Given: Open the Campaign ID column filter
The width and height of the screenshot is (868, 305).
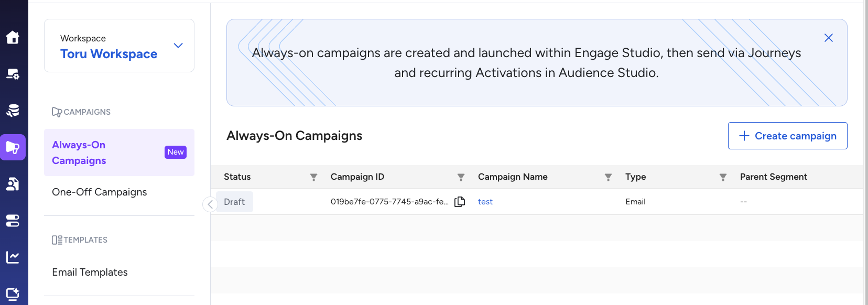Looking at the screenshot, I should pos(461,177).
